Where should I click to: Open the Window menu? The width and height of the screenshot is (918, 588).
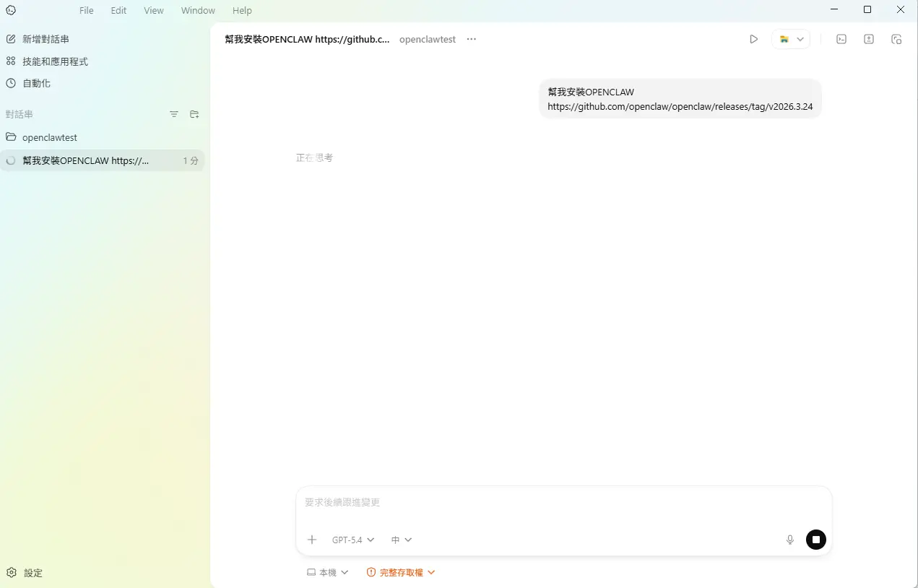pos(198,10)
